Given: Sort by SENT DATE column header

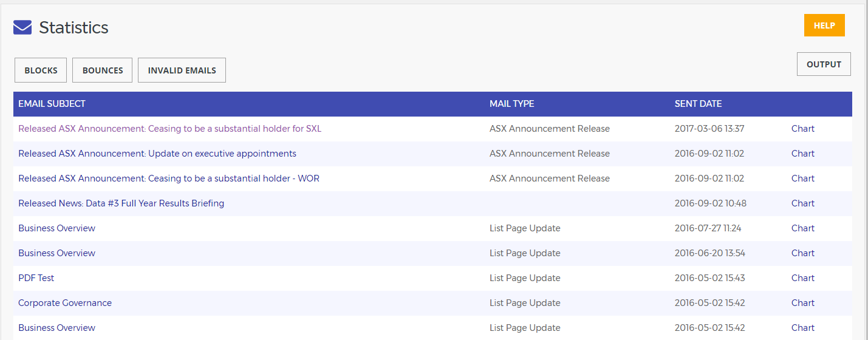Looking at the screenshot, I should [x=698, y=104].
